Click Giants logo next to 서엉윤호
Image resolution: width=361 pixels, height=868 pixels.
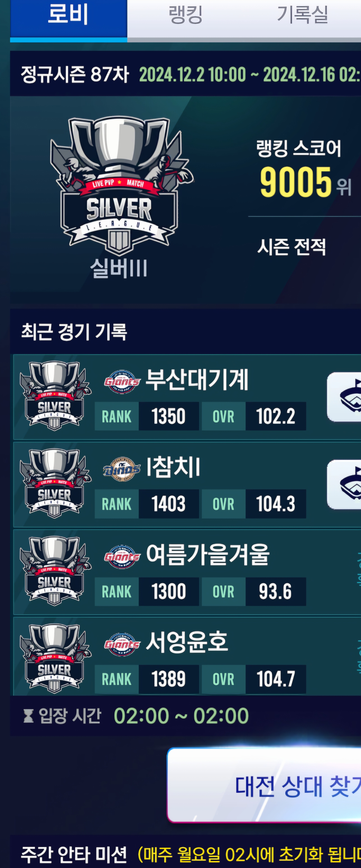coord(122,644)
